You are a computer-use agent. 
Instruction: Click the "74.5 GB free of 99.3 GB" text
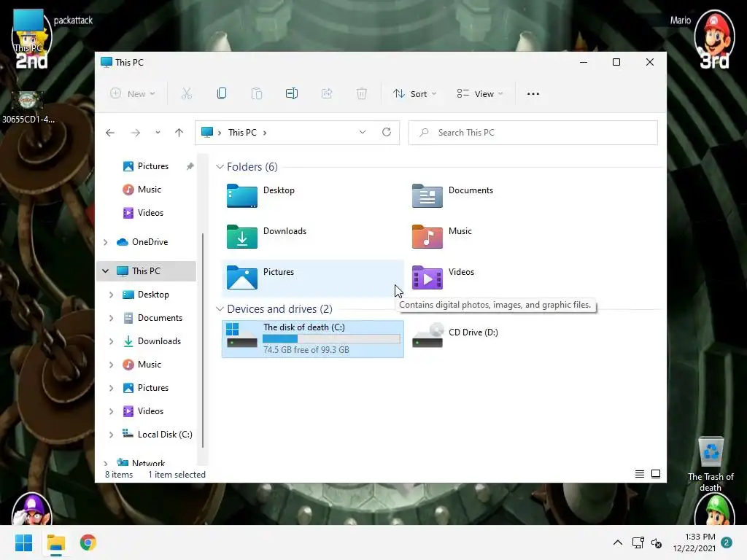[306, 350]
